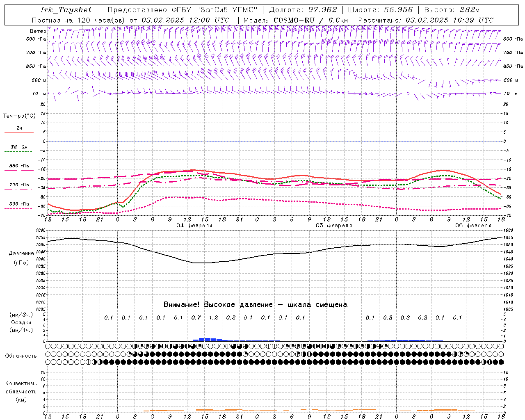Click the (мм/3ч.) precipitation unit label
525x420 pixels.
(x=21, y=315)
